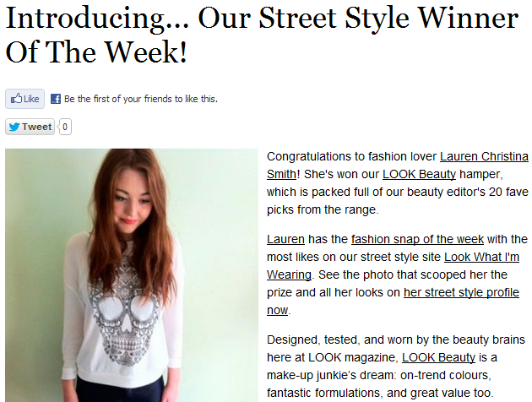The image size is (532, 402).
Task: Click the Facebook Like thumbs-up button
Action: (x=24, y=99)
